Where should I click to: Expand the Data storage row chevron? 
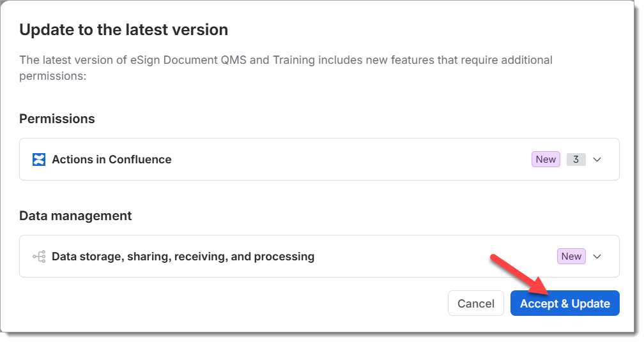597,256
